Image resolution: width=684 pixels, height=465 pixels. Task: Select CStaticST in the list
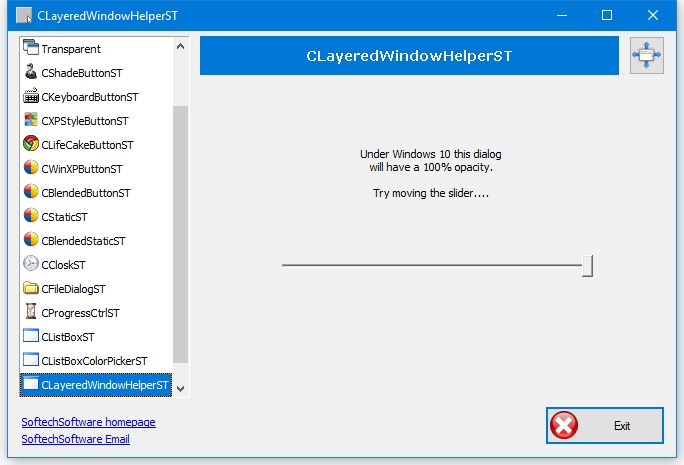tap(96, 216)
